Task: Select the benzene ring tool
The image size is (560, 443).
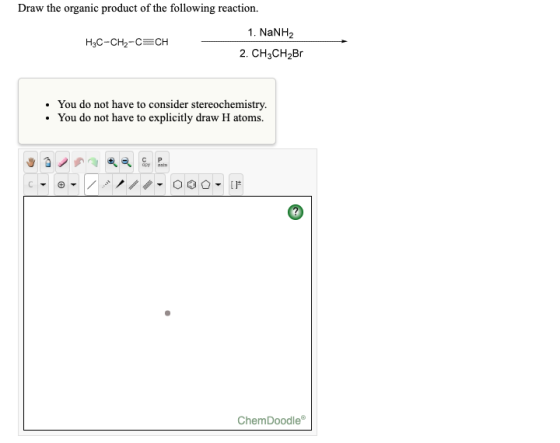Action: (192, 185)
